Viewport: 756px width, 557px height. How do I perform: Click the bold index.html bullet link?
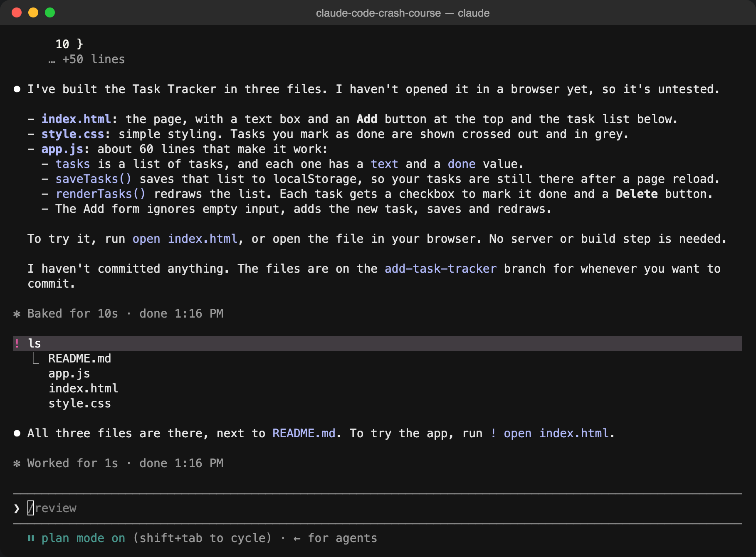76,119
